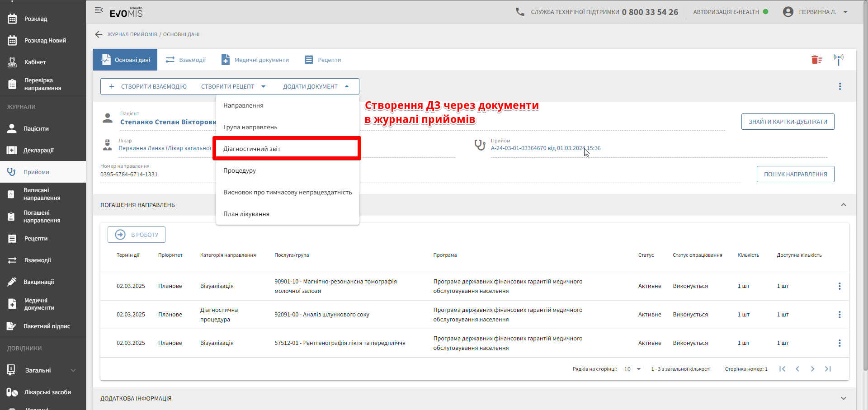Click the antenna broadcast signal icon

tap(839, 60)
